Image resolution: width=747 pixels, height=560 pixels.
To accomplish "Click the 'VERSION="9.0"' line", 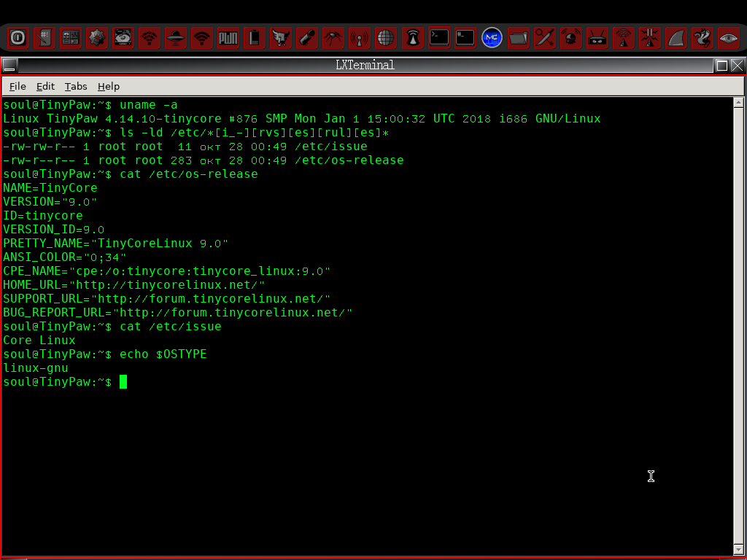I will (50, 201).
